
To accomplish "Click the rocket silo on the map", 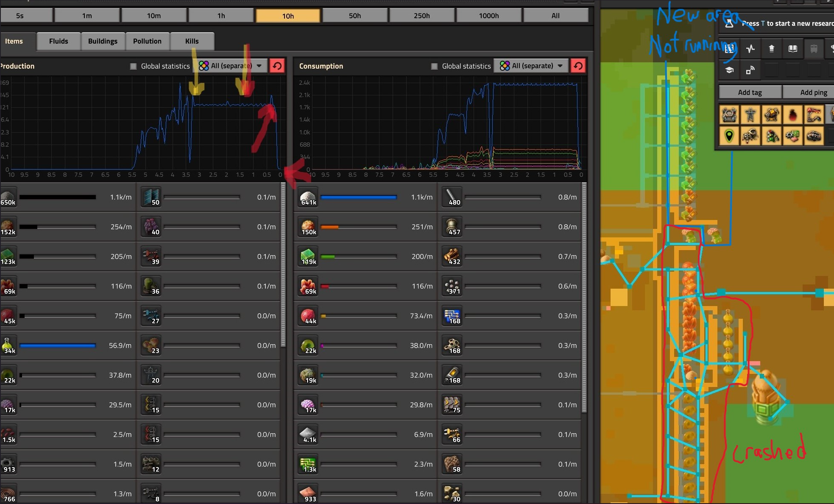I will pos(767,398).
